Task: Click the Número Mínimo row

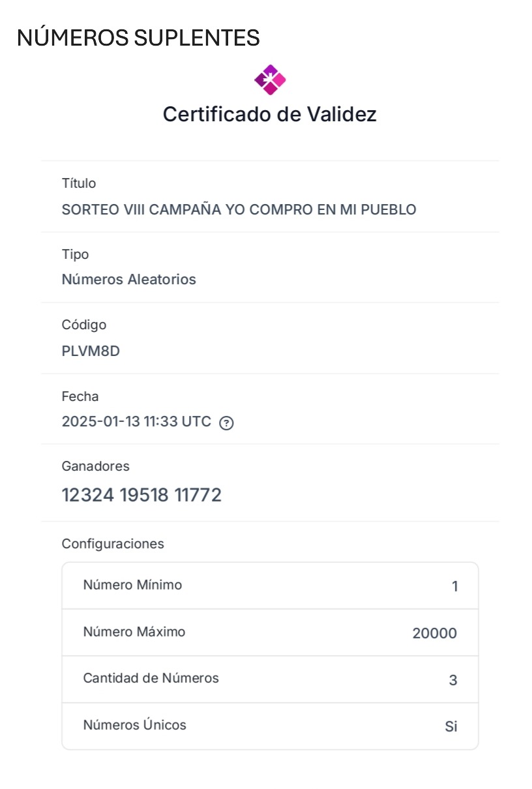Action: (270, 586)
